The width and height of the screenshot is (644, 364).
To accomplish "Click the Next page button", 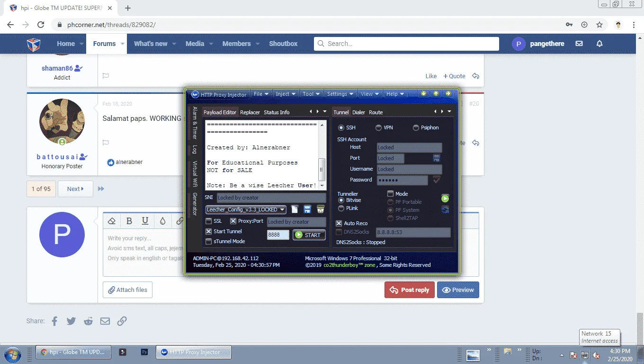I will tap(75, 189).
